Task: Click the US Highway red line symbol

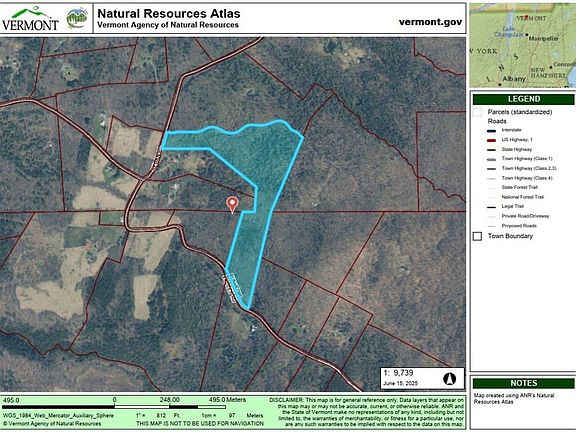Action: [491, 140]
